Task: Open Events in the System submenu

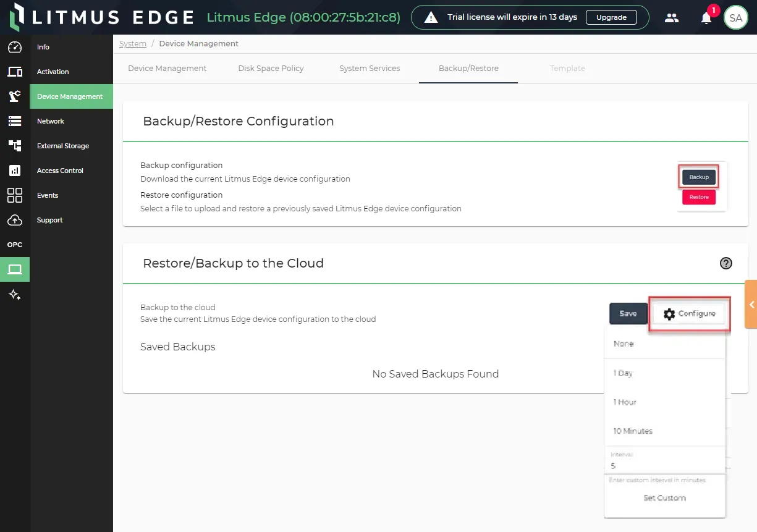Action: click(x=72, y=195)
